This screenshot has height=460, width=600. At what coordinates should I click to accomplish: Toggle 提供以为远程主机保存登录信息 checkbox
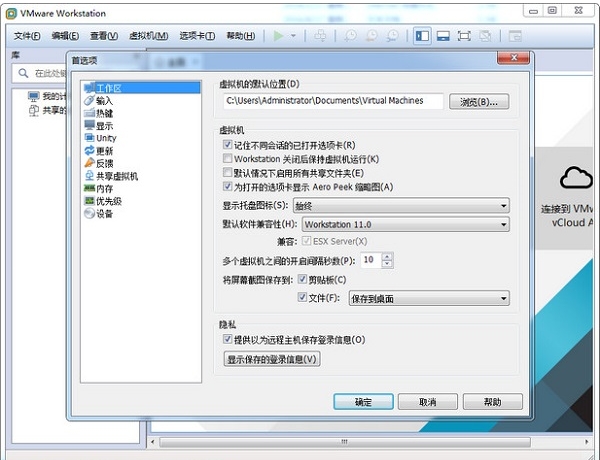[x=228, y=339]
